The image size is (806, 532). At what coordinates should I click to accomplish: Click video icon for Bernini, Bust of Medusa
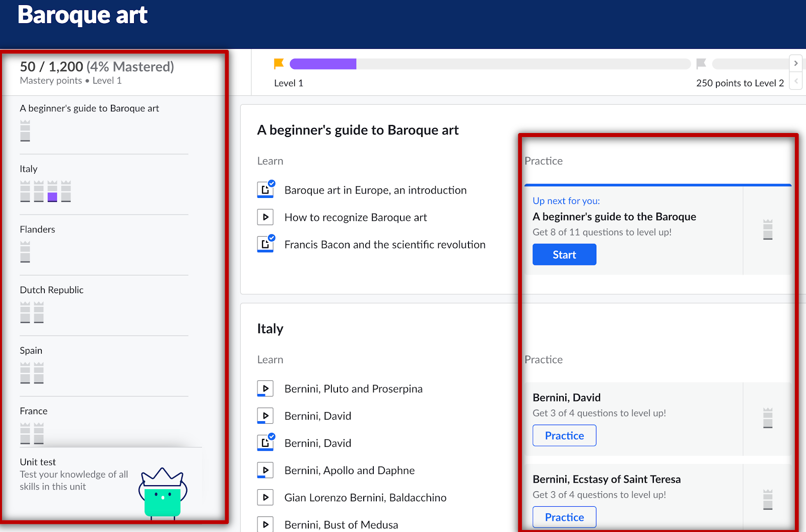[265, 524]
